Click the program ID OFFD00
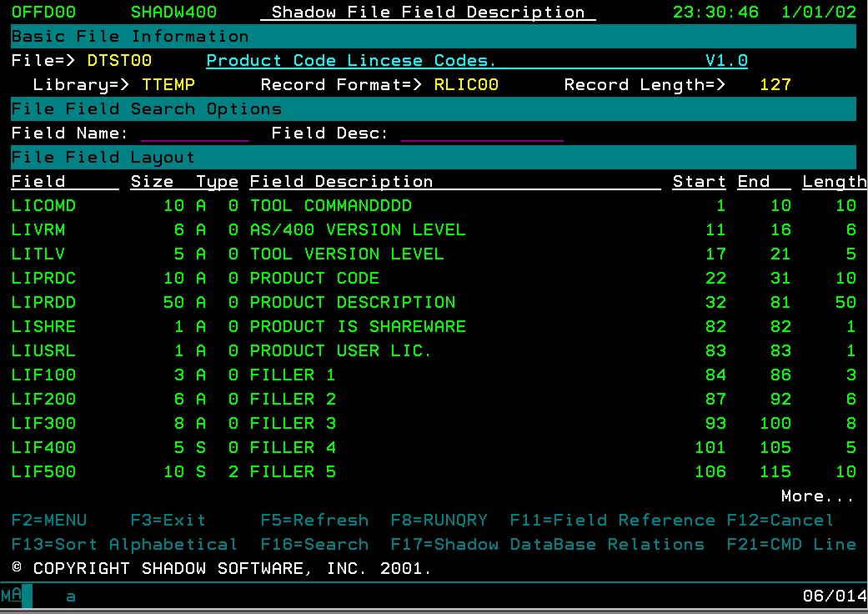Image resolution: width=868 pixels, height=614 pixels. [x=43, y=13]
